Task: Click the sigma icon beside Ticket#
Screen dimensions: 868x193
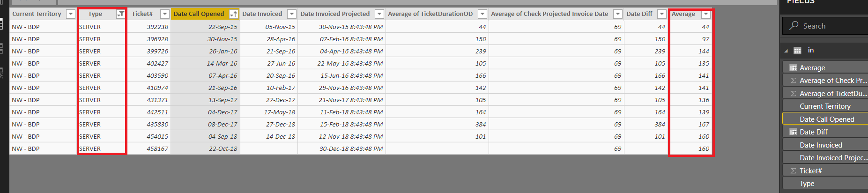Action: (x=793, y=171)
